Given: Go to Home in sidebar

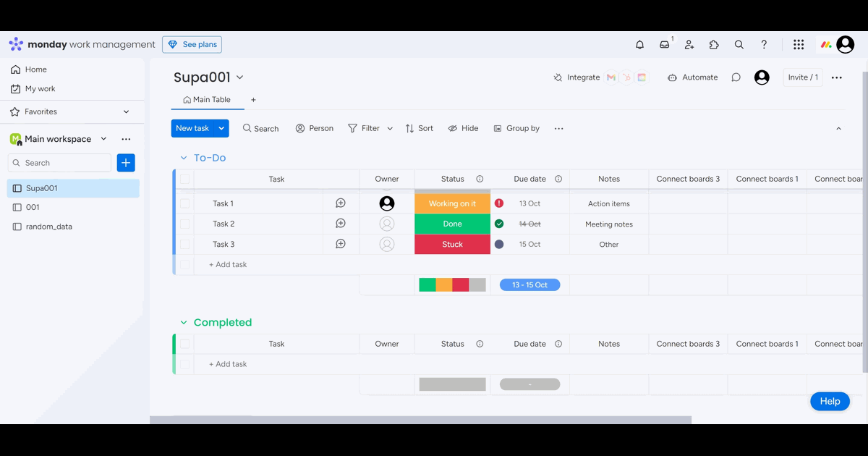Looking at the screenshot, I should point(29,69).
